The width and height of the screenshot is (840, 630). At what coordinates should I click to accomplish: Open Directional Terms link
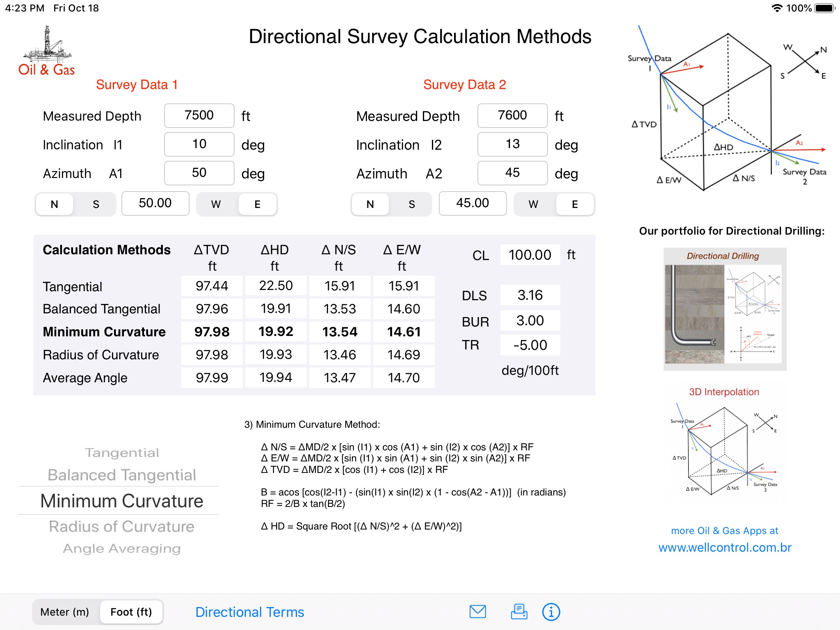249,612
